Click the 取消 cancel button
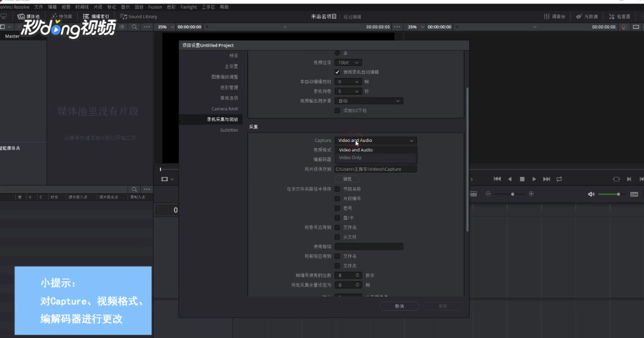The image size is (644, 338). pos(399,306)
